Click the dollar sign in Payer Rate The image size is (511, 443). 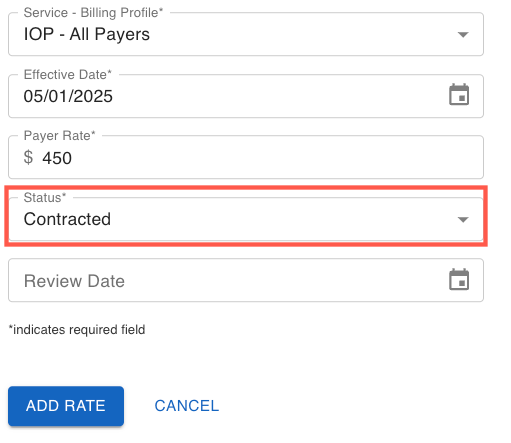coord(28,157)
